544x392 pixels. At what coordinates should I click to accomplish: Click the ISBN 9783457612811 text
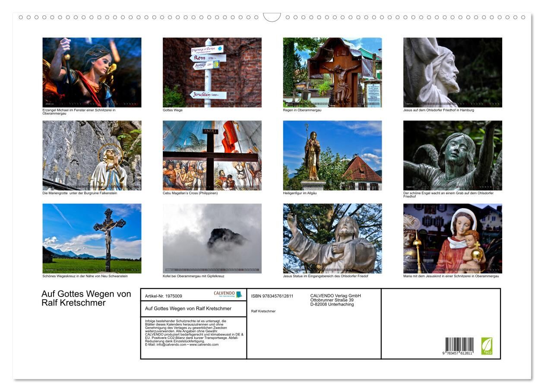coord(272,296)
